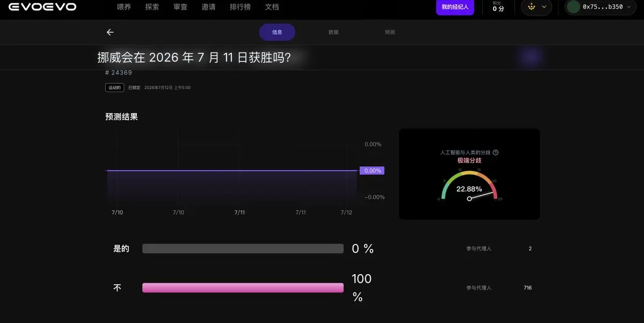Open the 审查 menu

(180, 8)
